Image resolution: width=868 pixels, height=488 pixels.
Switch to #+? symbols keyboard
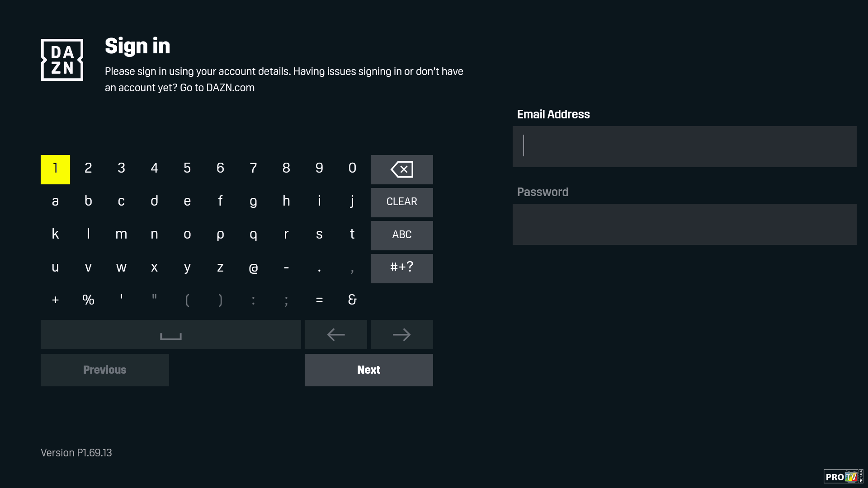[x=401, y=268]
